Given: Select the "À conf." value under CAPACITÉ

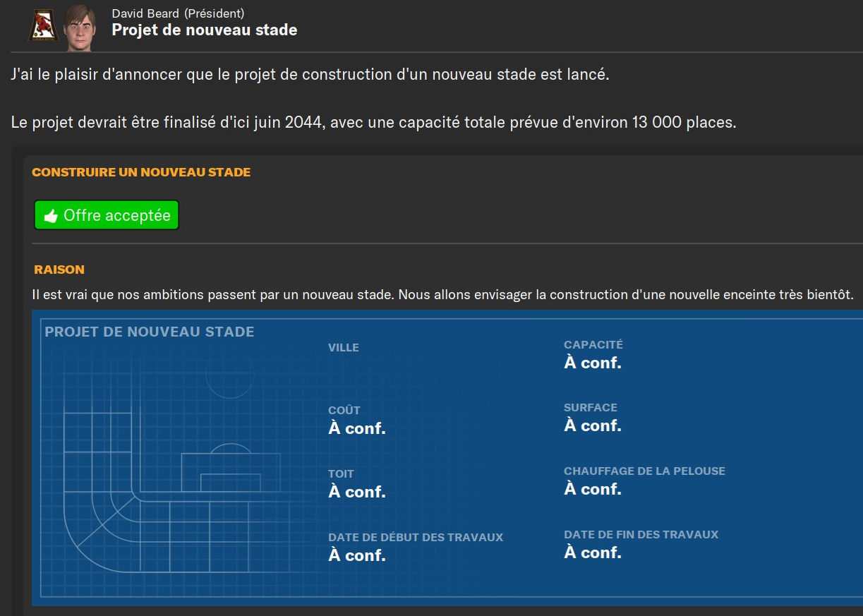Looking at the screenshot, I should 592,363.
